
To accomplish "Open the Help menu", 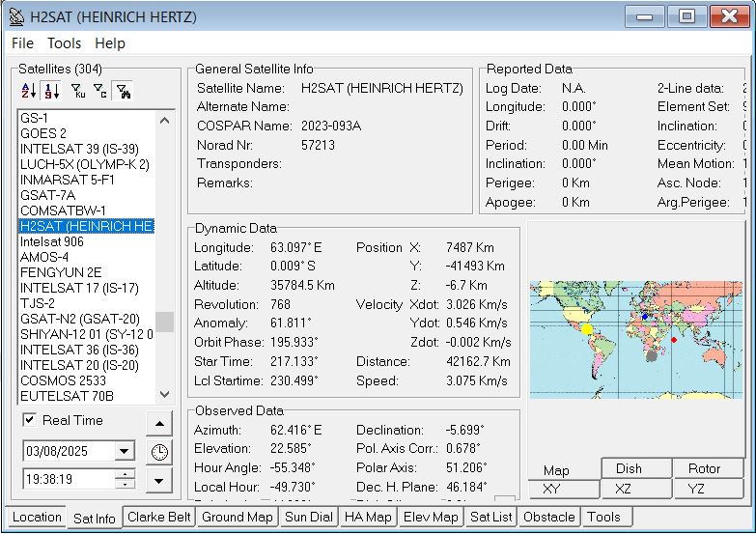I will (x=110, y=42).
